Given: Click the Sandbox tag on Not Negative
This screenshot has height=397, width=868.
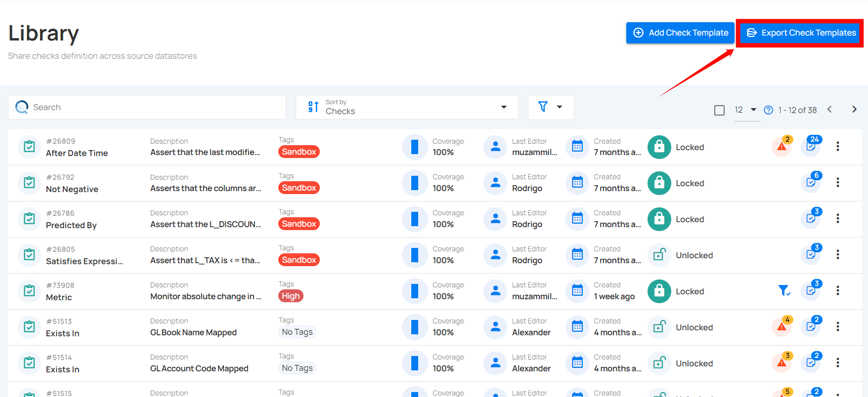Looking at the screenshot, I should click(299, 188).
